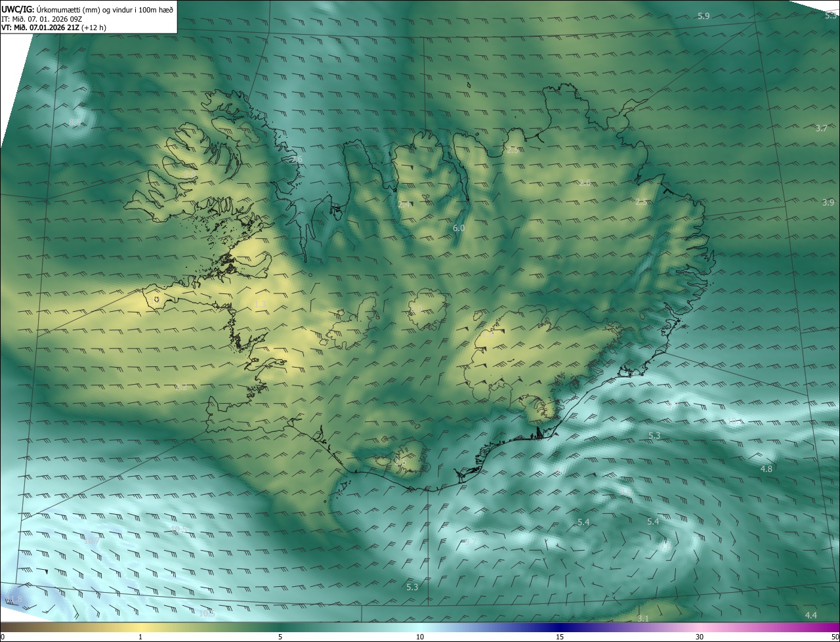This screenshot has width=840, height=642.
Task: Click the color scale tick label 0
Action: [x=3, y=637]
